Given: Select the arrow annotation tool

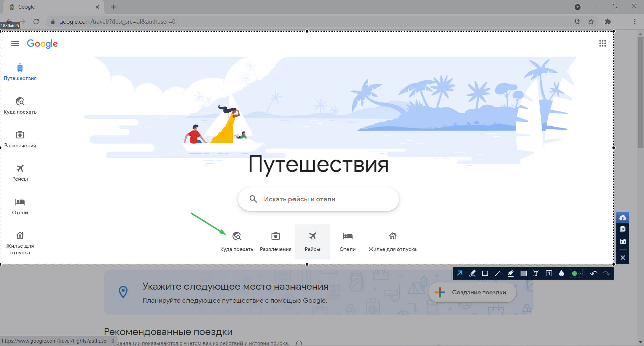Looking at the screenshot, I should [460, 273].
